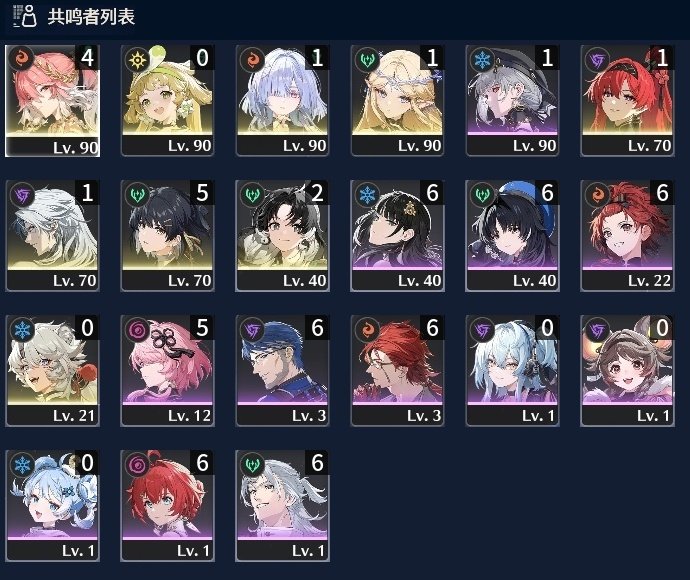Pick the red-haired Electro Lv. 70 resonator

pos(627,100)
